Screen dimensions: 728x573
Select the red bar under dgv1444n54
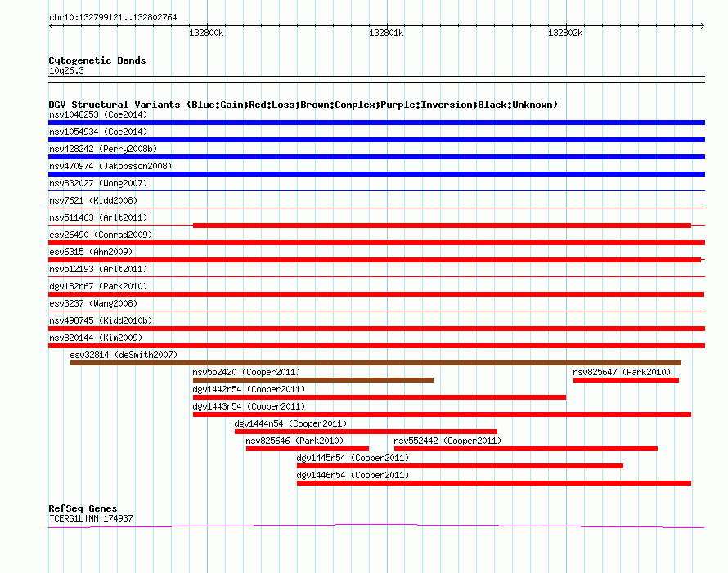tap(366, 432)
